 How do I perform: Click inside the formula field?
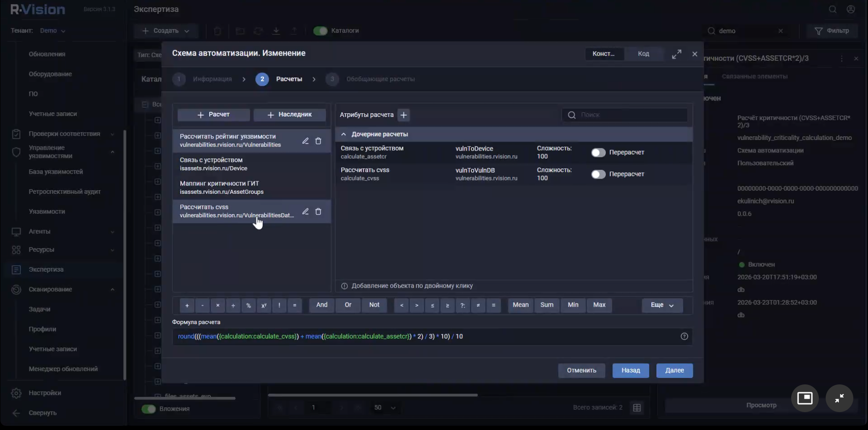tap(414, 336)
